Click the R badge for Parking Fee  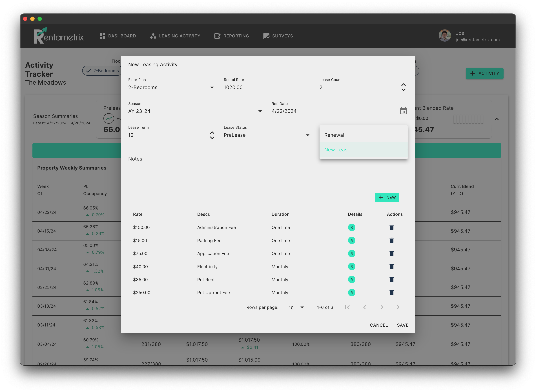point(351,240)
